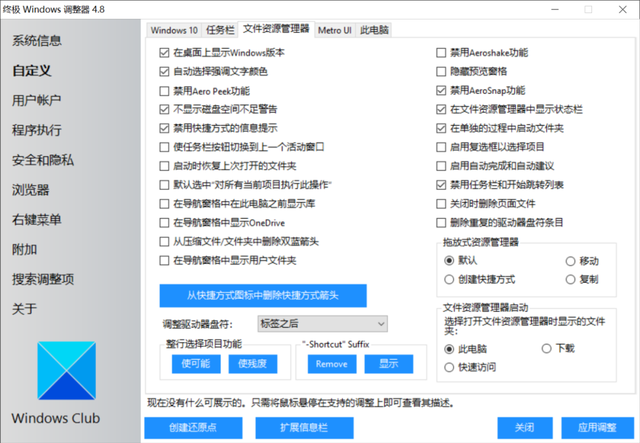This screenshot has width=640, height=443.
Task: Check 隐藏预览窗格 option
Action: point(441,72)
